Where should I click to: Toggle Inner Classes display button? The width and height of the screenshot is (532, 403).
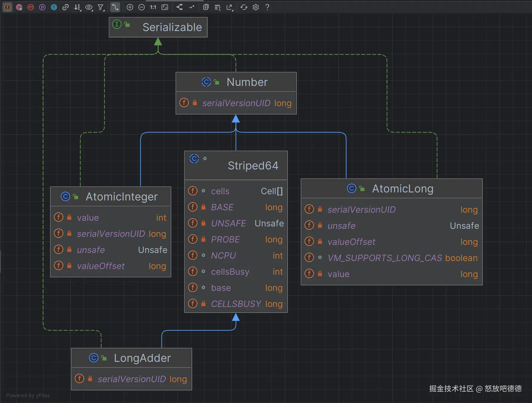54,7
